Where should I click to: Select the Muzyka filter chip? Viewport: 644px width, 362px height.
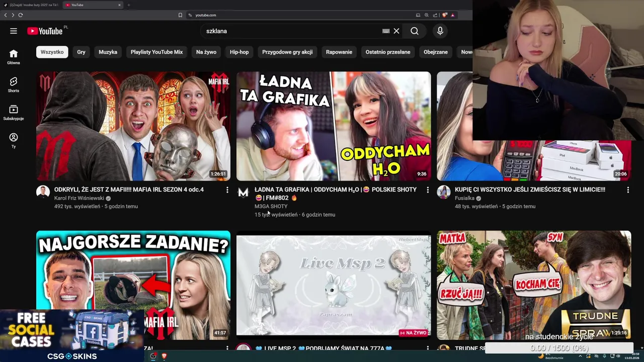tap(108, 52)
